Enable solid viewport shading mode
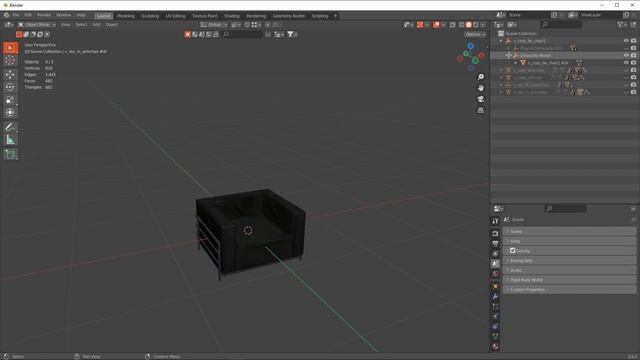Viewport: 640px width, 360px height. [x=469, y=25]
